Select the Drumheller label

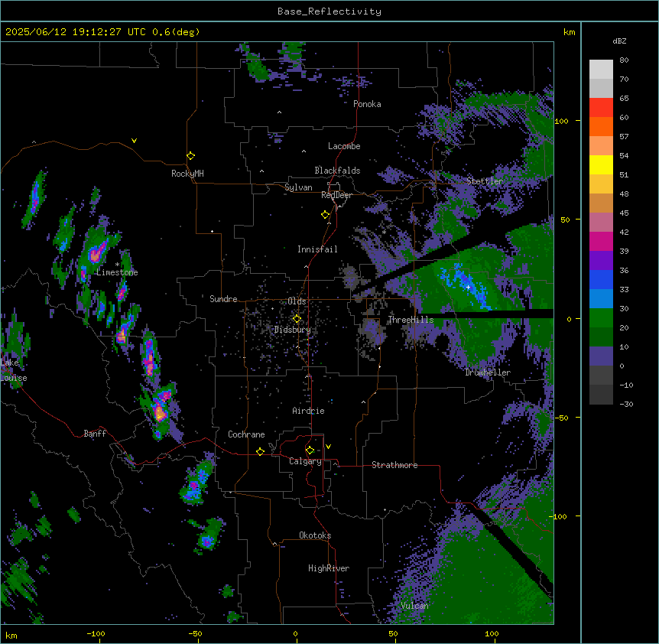point(488,372)
